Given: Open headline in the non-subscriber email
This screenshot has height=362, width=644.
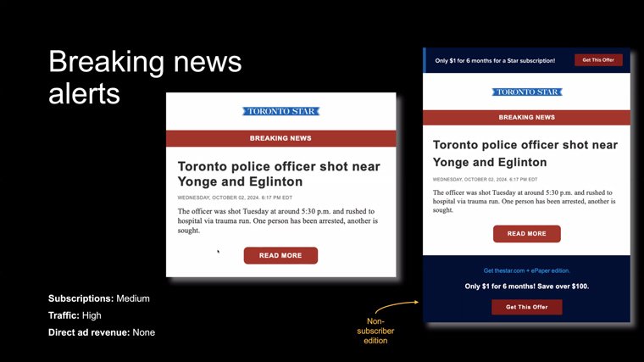Looking at the screenshot, I should tap(525, 153).
